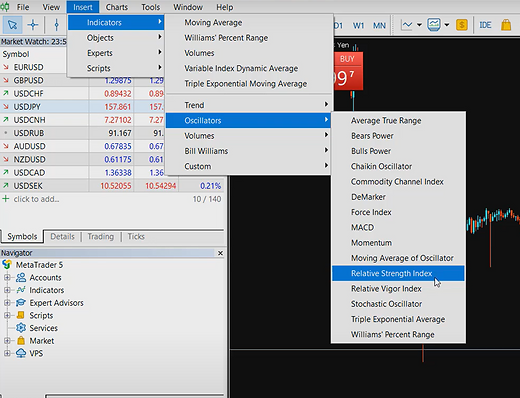The image size is (520, 398).
Task: Expand the Expert Advisors node
Action: tap(7, 303)
